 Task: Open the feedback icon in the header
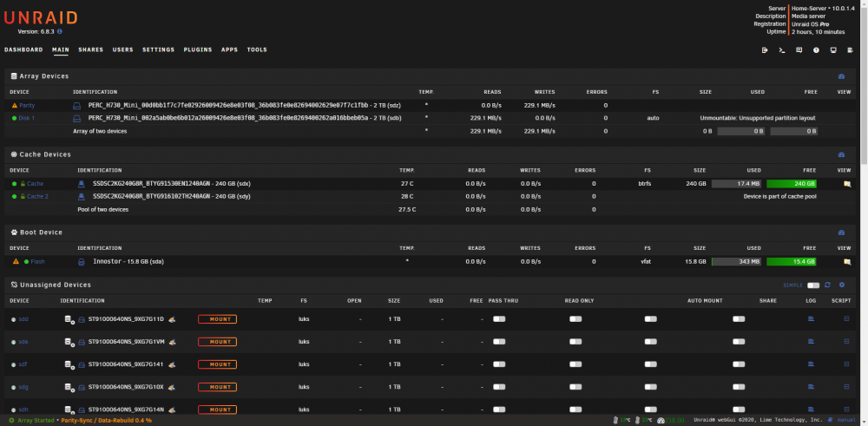[x=799, y=49]
